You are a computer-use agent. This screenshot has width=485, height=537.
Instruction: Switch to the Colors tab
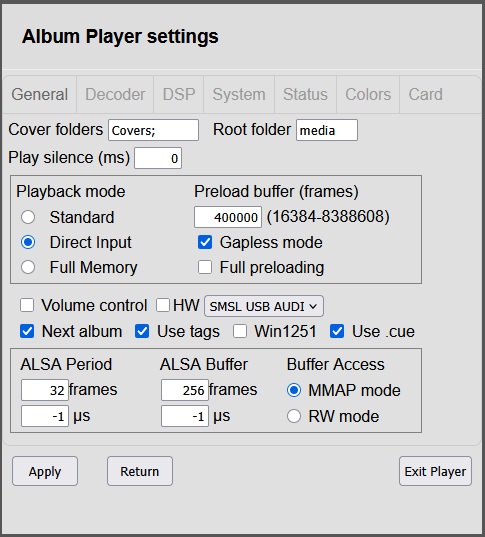pos(368,95)
